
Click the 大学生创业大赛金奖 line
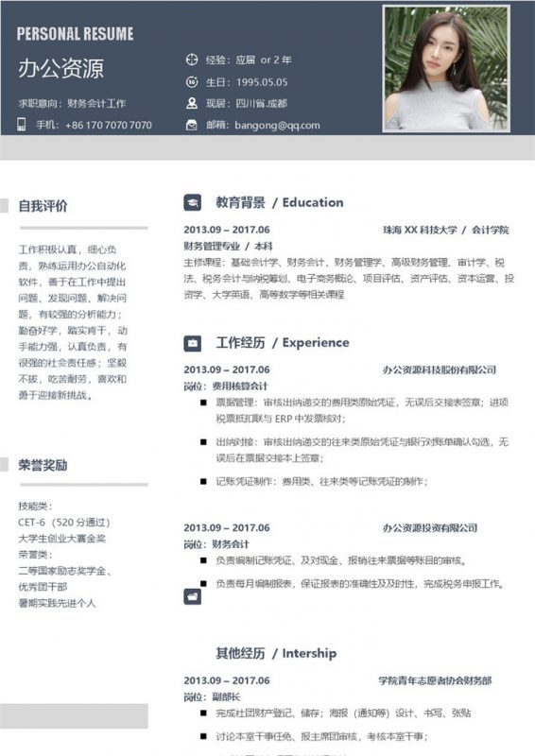click(61, 539)
